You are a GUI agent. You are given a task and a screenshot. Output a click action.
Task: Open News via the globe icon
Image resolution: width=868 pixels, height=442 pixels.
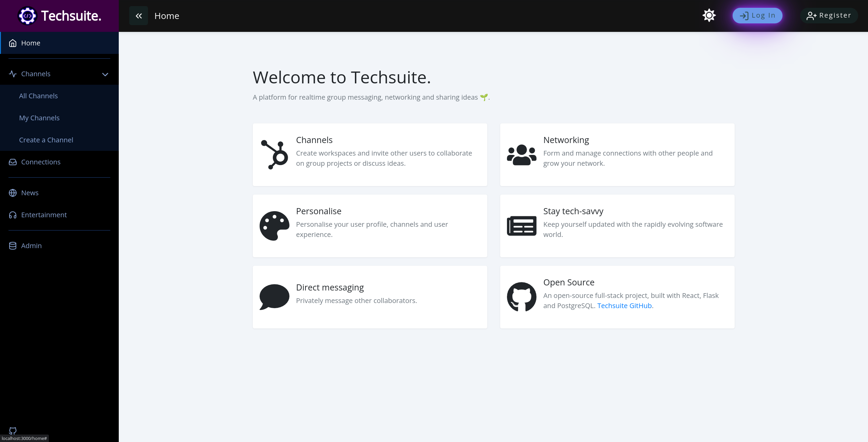pos(12,193)
